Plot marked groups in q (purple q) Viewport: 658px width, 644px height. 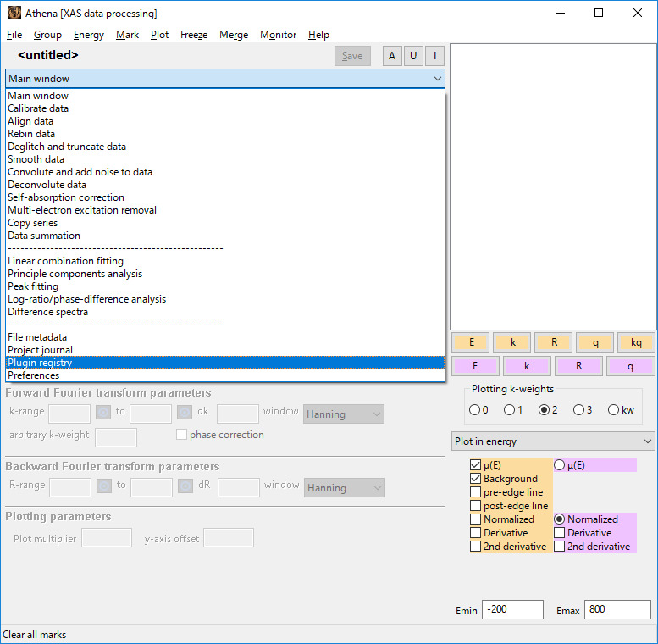click(x=630, y=366)
